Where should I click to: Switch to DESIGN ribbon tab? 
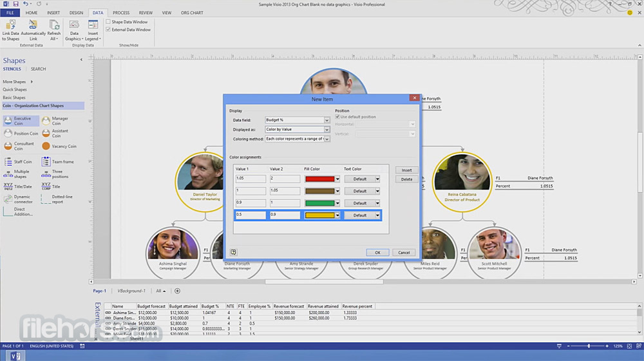[76, 13]
